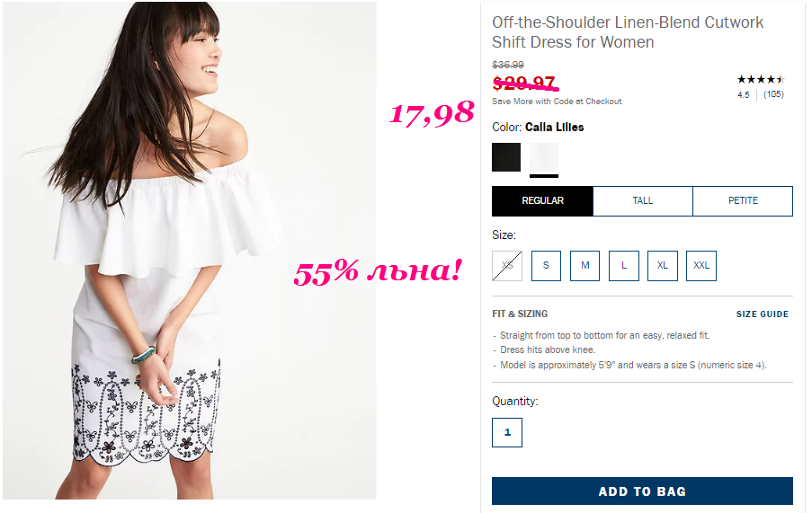This screenshot has width=812, height=513.
Task: Pick the crossed-out XS size
Action: (507, 266)
